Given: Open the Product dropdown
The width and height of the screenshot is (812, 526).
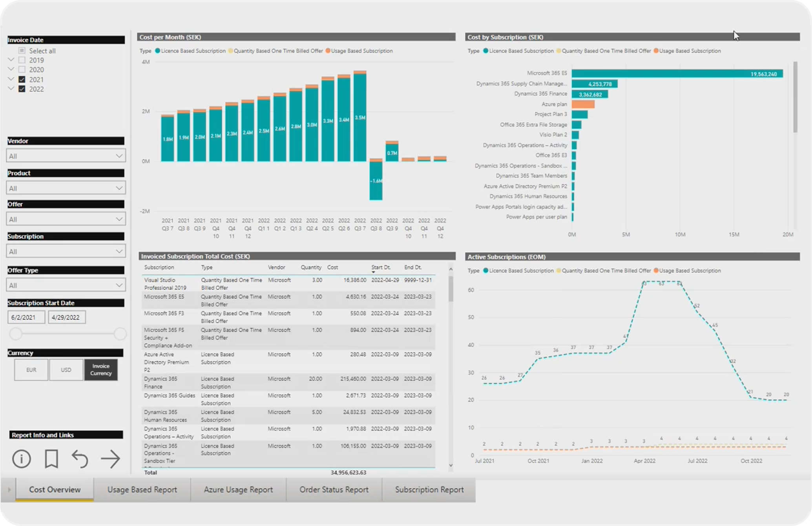Looking at the screenshot, I should pyautogui.click(x=66, y=188).
